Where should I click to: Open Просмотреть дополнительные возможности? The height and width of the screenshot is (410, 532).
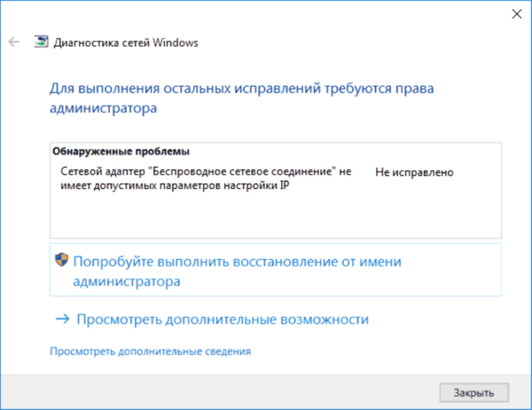(x=222, y=320)
